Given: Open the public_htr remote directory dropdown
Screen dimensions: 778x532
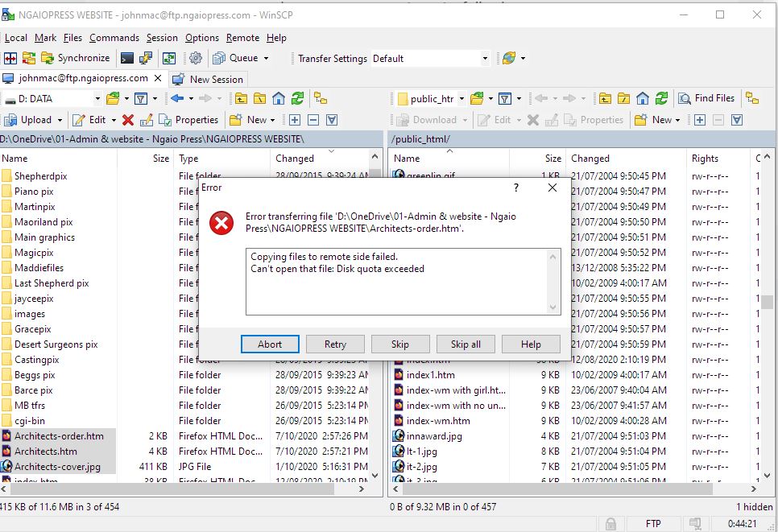Looking at the screenshot, I should [461, 99].
